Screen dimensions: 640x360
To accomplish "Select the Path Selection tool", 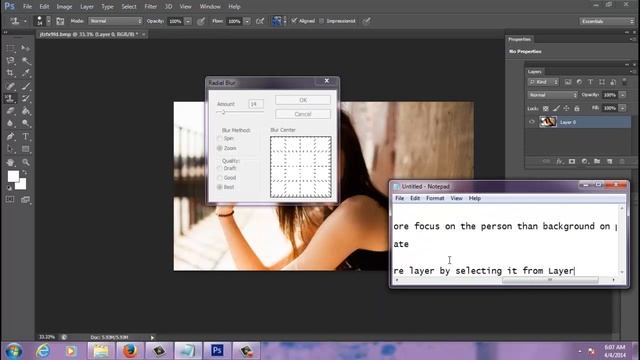I will click(x=10, y=149).
